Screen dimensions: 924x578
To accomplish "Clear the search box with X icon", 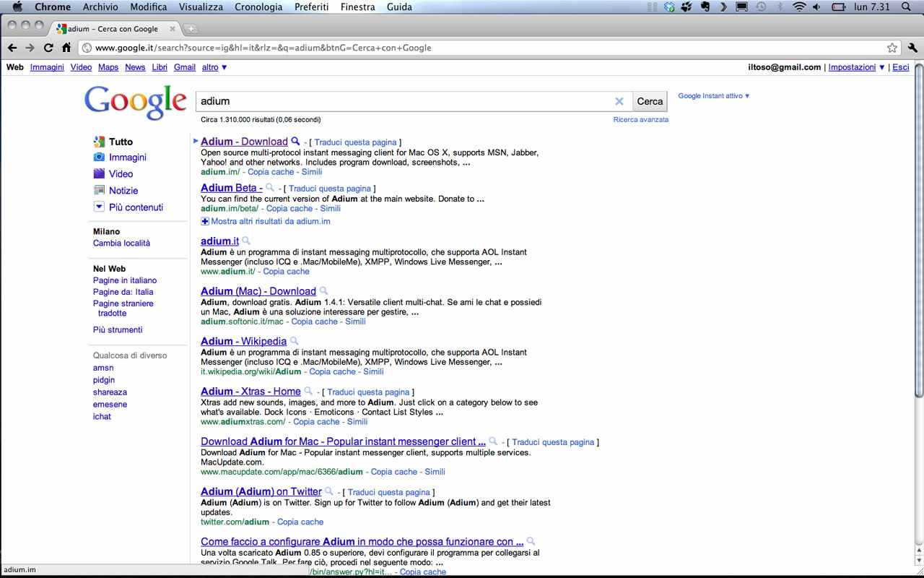I will coord(619,101).
